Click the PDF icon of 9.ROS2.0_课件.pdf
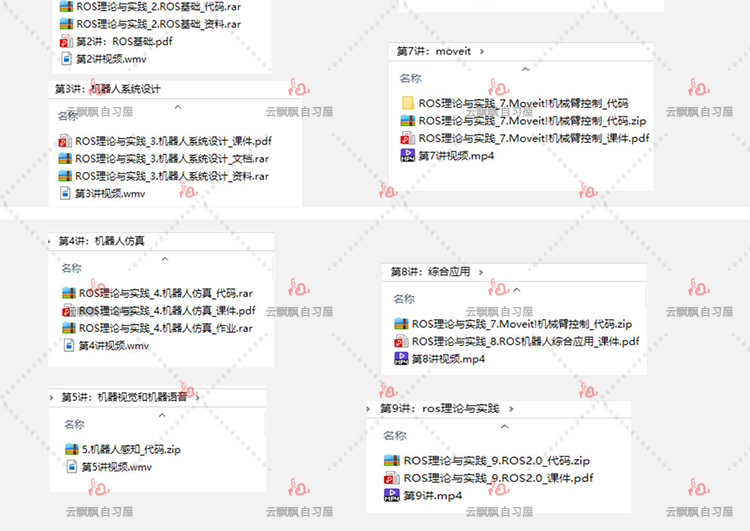Image resolution: width=750 pixels, height=531 pixels. [391, 478]
